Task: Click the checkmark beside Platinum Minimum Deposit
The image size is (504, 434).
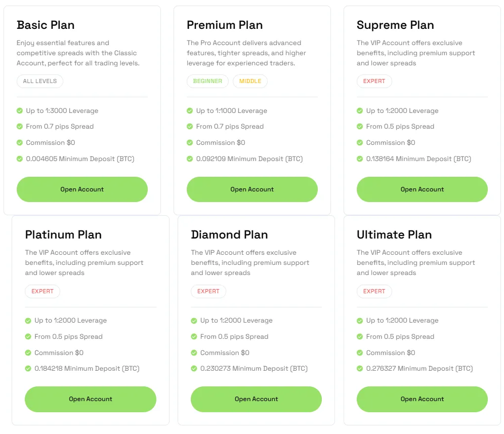Action: (27, 368)
